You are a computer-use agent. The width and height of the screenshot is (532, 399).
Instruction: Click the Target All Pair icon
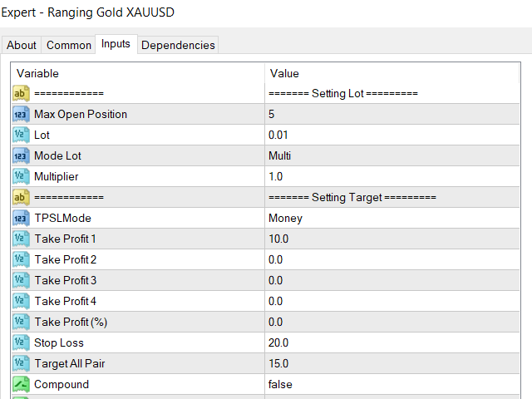(21, 363)
